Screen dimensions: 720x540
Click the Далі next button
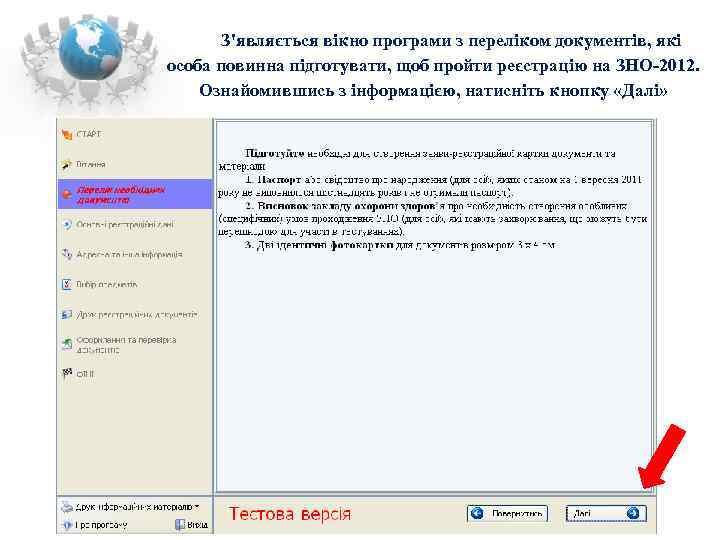pos(606,513)
